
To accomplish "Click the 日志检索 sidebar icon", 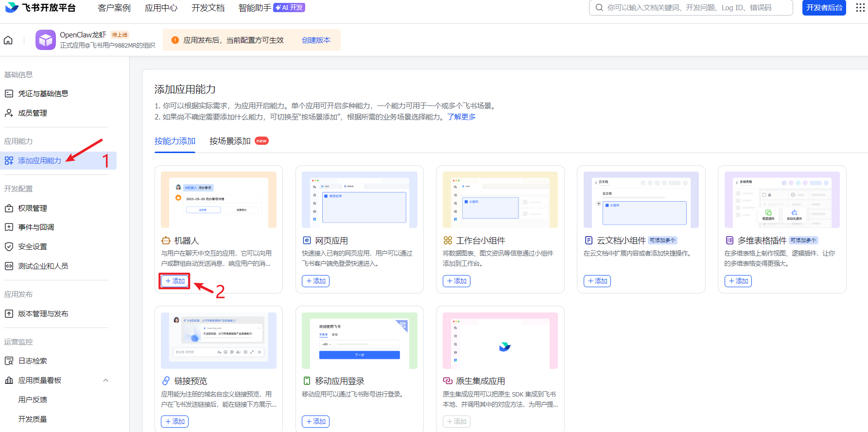I will (9, 361).
